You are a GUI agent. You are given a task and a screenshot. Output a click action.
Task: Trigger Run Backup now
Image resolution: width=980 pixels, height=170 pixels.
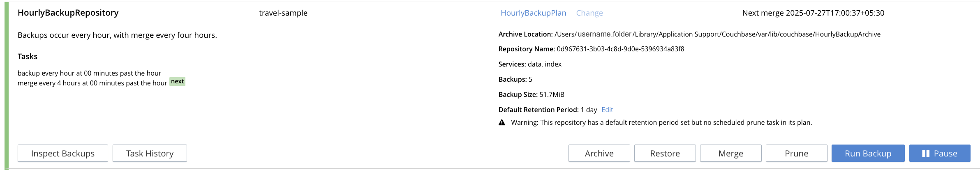pyautogui.click(x=868, y=154)
